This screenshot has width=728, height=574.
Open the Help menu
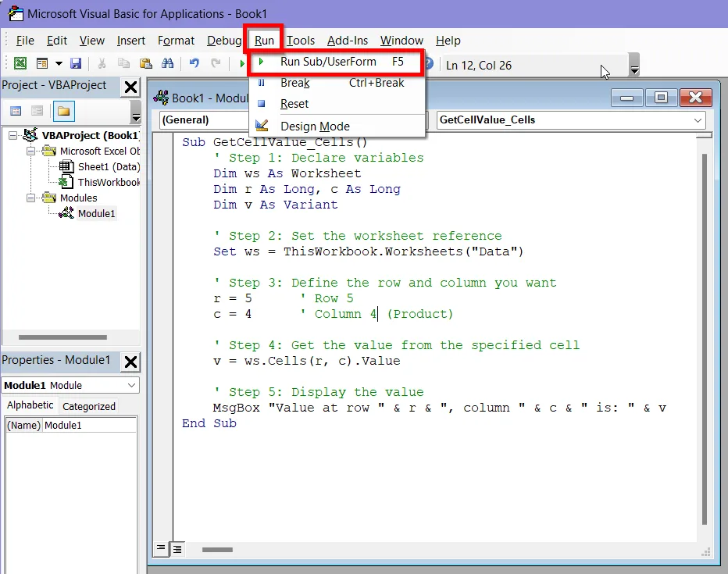tap(448, 41)
